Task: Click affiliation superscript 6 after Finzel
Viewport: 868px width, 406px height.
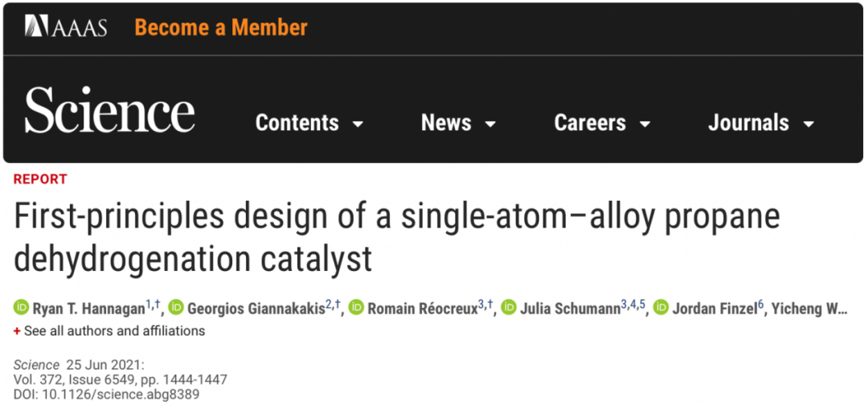Action: pyautogui.click(x=760, y=304)
